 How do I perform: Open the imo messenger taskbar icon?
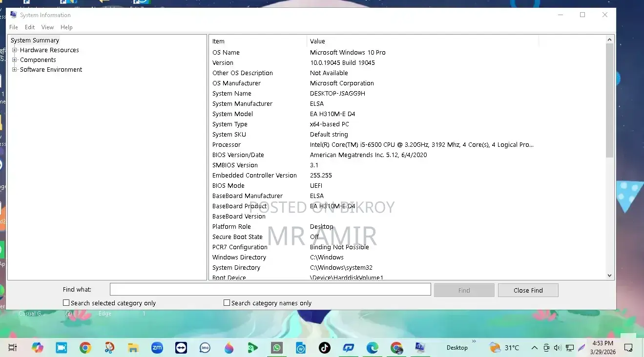click(x=205, y=348)
